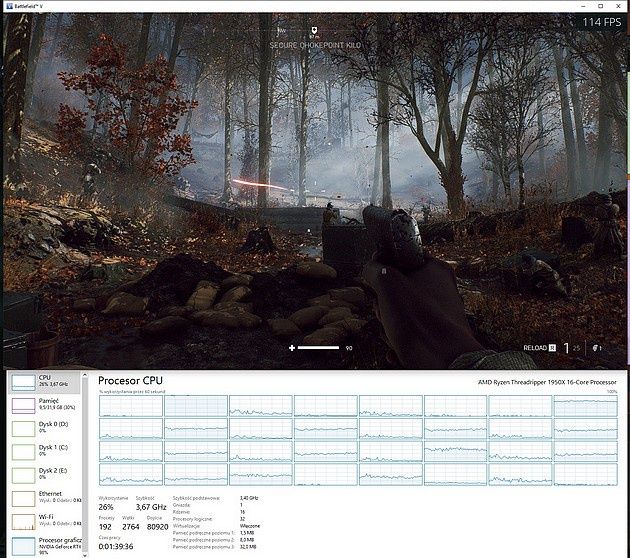
Task: Click the 114 FPS counter in Battlefield V
Action: pyautogui.click(x=601, y=22)
